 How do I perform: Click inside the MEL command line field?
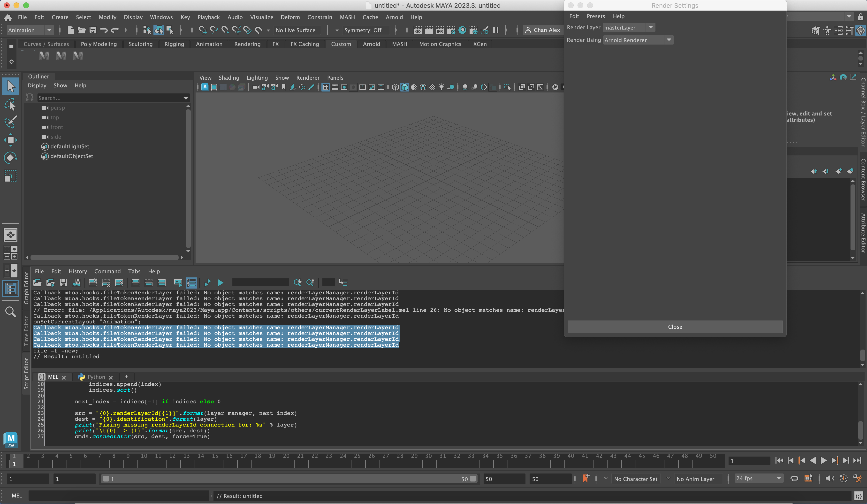121,496
